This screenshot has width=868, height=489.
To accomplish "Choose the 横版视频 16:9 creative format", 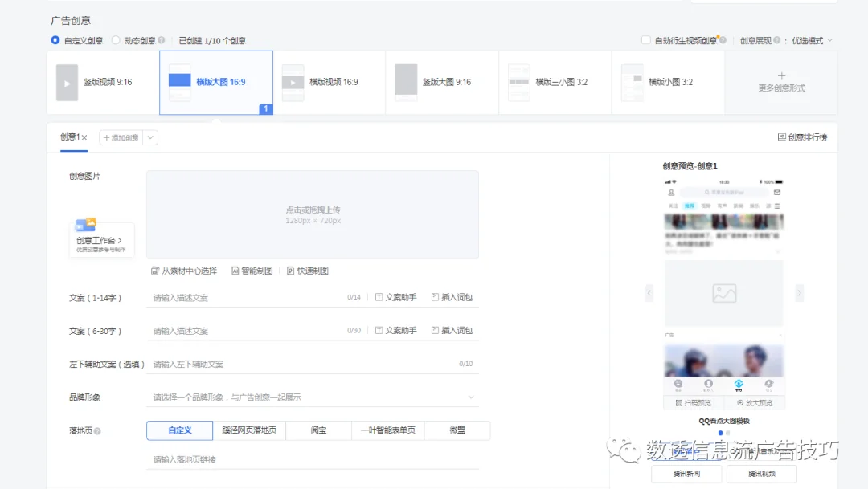I will click(x=330, y=83).
